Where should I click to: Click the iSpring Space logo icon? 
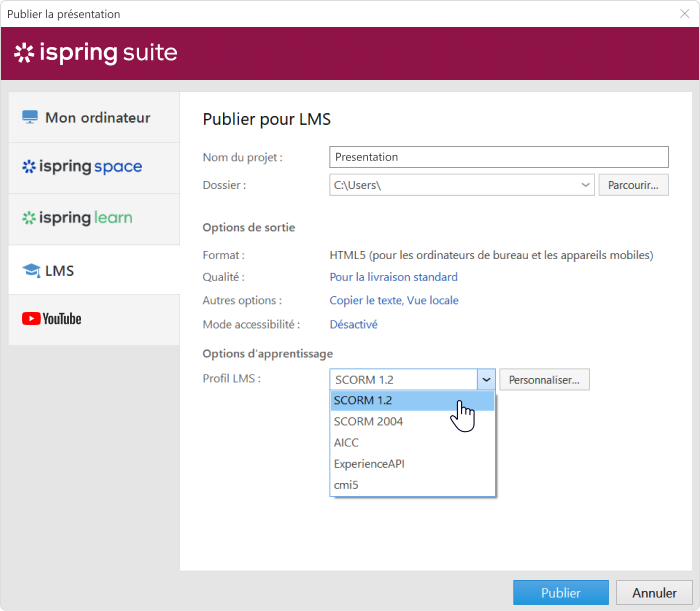pyautogui.click(x=29, y=166)
